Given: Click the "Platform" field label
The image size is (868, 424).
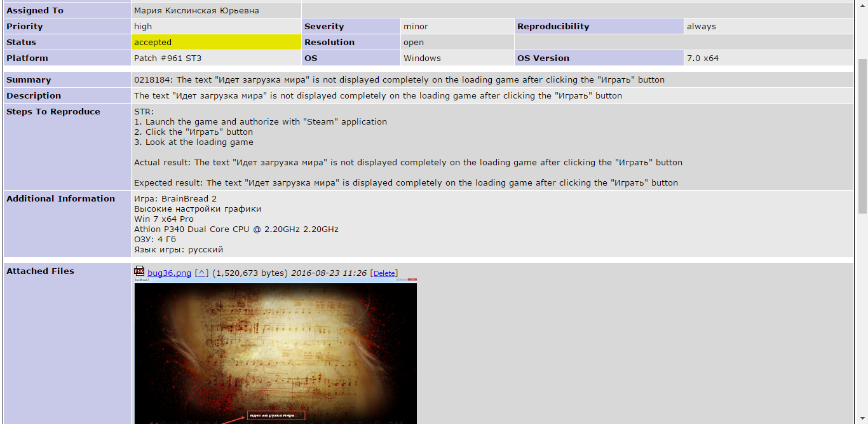Looking at the screenshot, I should tap(27, 58).
